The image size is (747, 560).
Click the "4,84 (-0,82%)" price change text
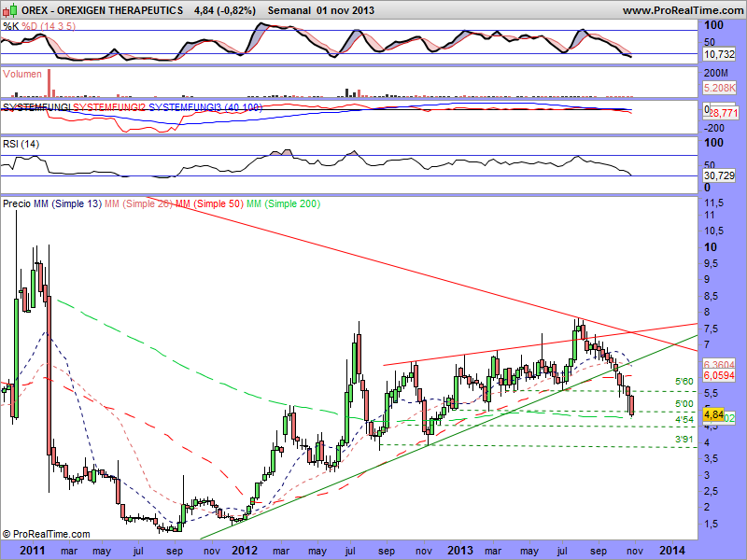[x=225, y=10]
